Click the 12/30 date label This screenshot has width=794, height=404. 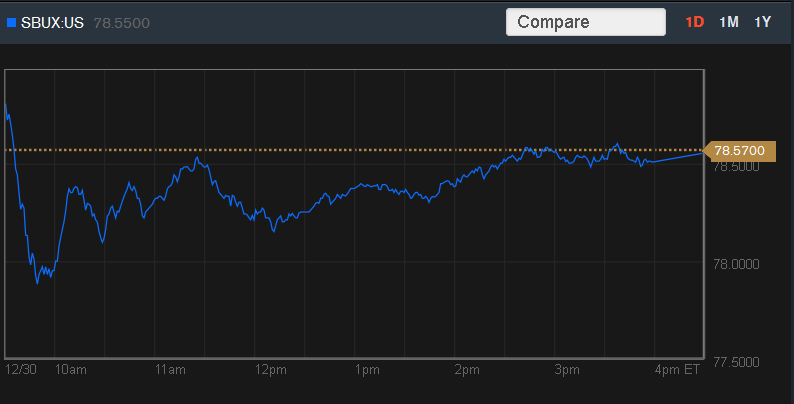(x=20, y=369)
